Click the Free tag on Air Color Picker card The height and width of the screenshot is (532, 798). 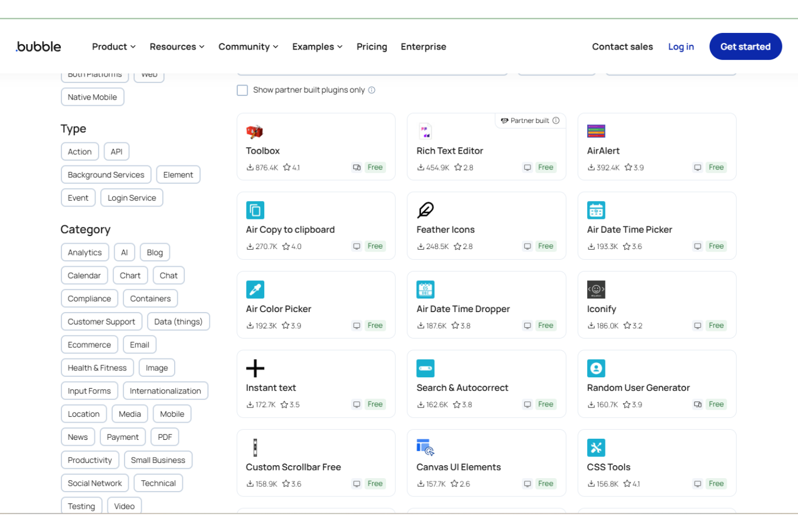pyautogui.click(x=375, y=326)
